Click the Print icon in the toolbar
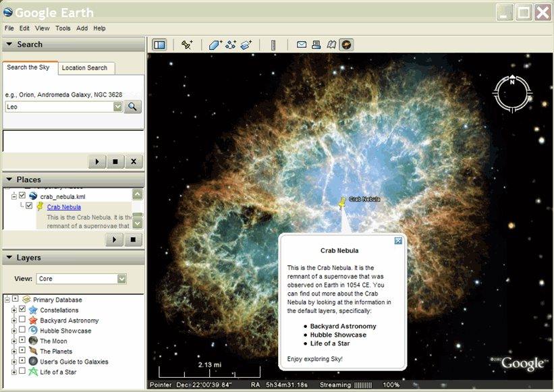554x392 pixels. tap(316, 44)
